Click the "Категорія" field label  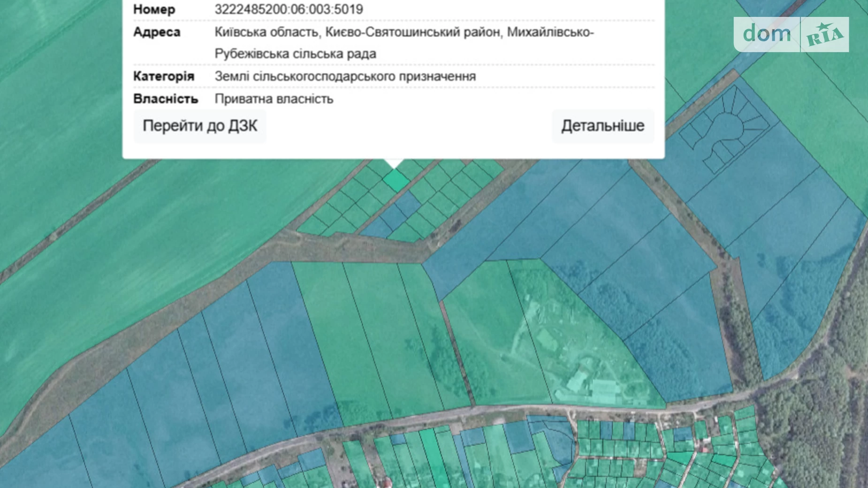coord(163,76)
